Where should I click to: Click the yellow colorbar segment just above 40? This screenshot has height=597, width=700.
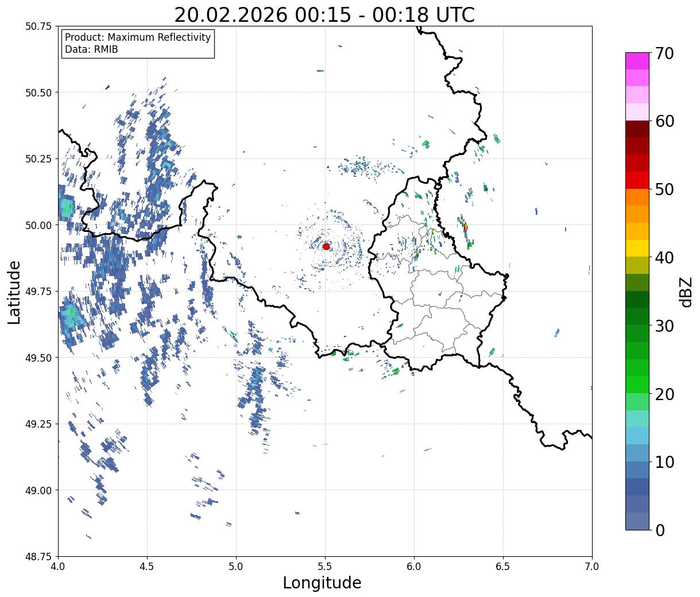point(637,248)
